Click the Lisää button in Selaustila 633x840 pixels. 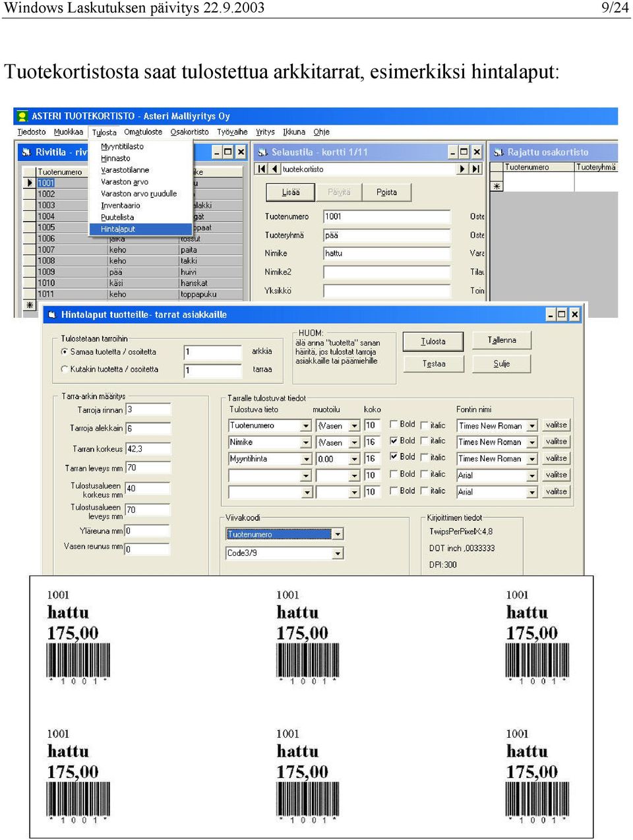click(291, 193)
